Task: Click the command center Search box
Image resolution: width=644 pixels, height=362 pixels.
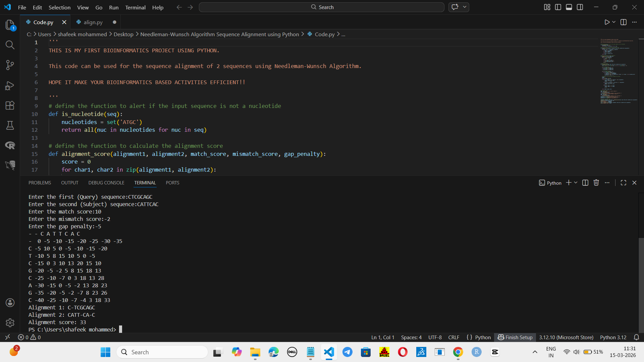Action: tap(321, 7)
